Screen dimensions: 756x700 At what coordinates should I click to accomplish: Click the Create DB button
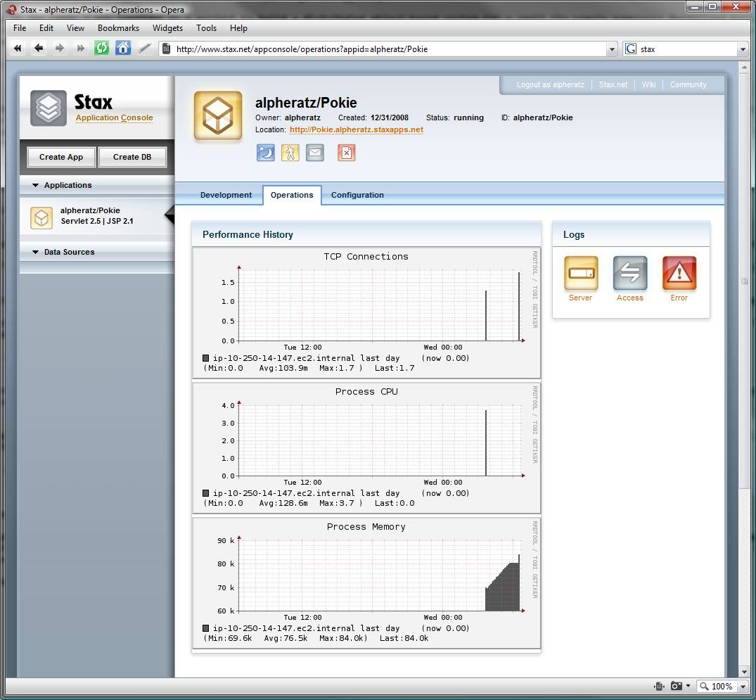pos(132,157)
